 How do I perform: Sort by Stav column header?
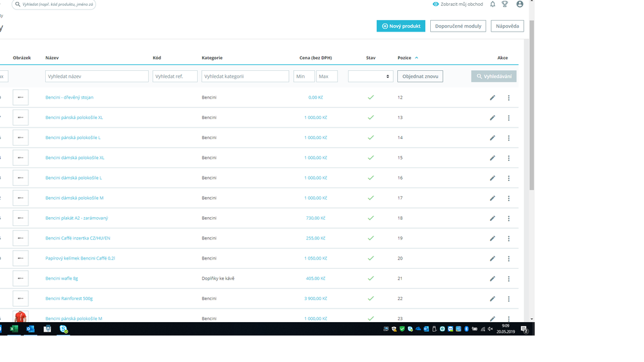pos(370,58)
